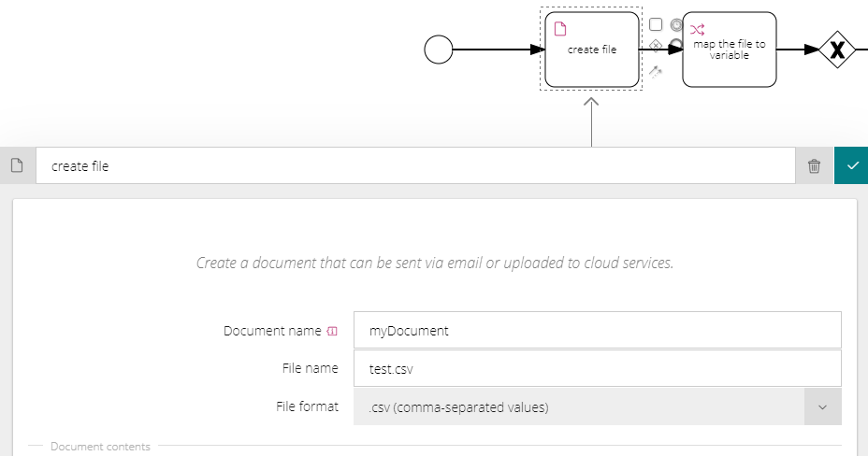Select the 'map the file to variable' task

[x=729, y=50]
